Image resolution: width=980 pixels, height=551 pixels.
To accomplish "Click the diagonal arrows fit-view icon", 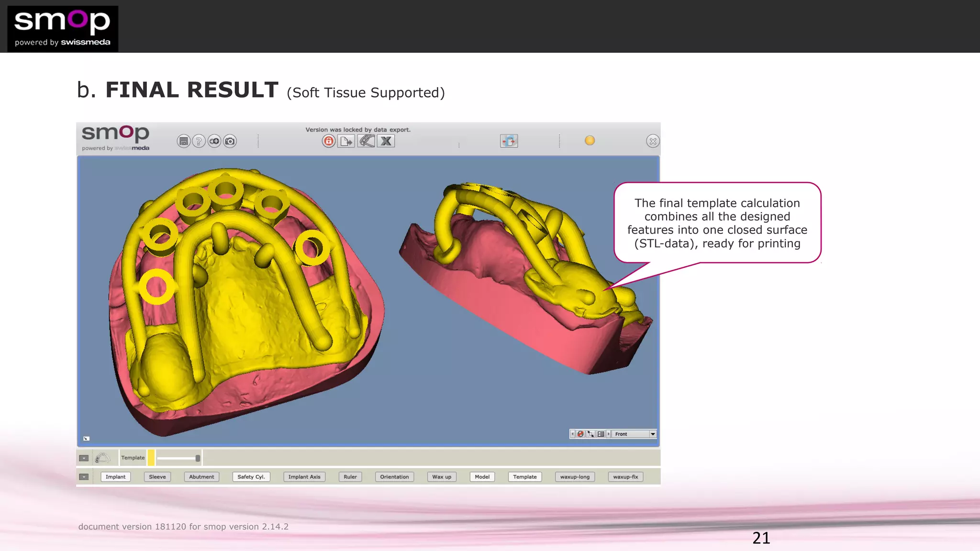I will point(590,434).
